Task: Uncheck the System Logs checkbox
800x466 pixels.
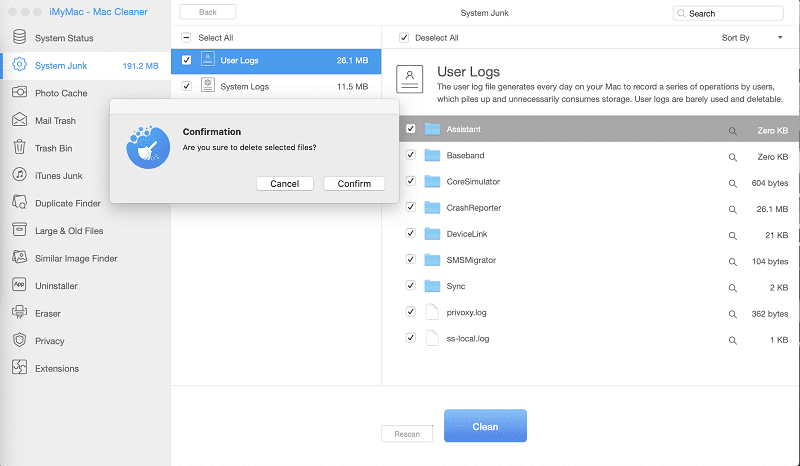Action: [186, 86]
